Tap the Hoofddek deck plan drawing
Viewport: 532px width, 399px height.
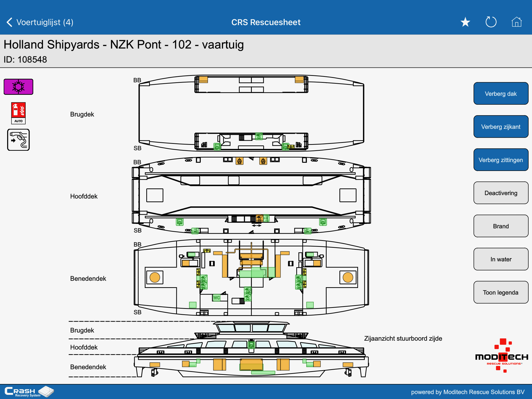pos(251,196)
